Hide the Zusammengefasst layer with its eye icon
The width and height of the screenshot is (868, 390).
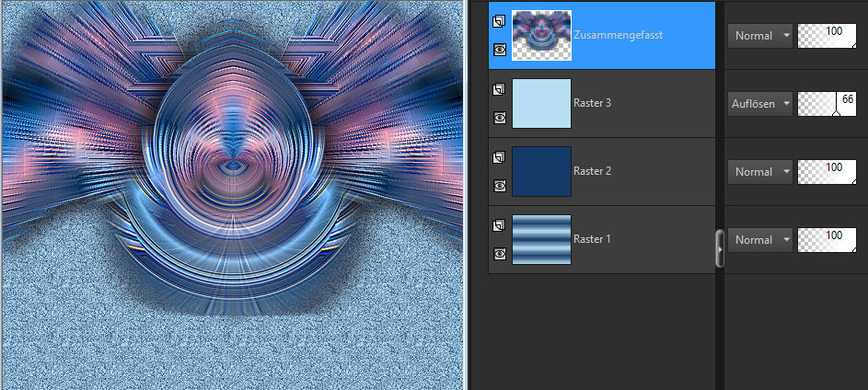[x=499, y=51]
